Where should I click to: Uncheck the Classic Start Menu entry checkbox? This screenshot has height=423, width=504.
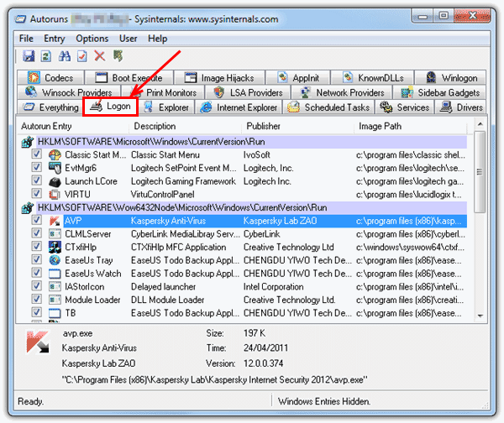[37, 154]
